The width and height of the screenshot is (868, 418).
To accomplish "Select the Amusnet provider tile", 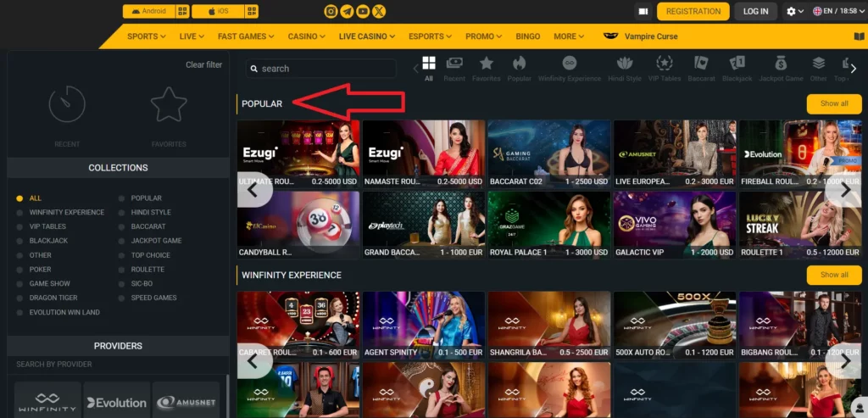I will click(x=186, y=402).
